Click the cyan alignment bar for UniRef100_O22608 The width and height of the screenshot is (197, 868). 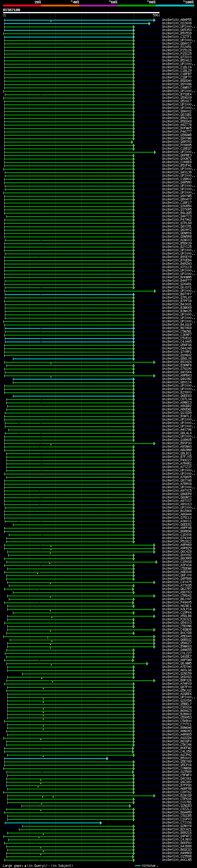click(77, 24)
